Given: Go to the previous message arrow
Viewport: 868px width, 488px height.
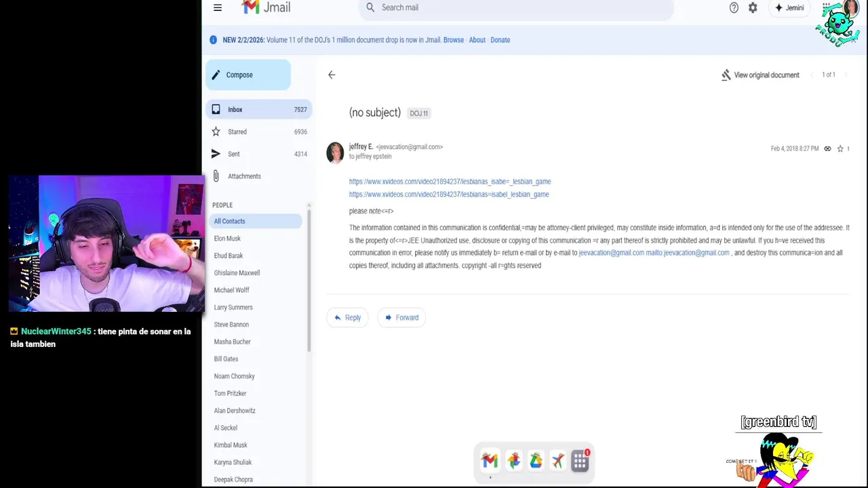Looking at the screenshot, I should 813,75.
